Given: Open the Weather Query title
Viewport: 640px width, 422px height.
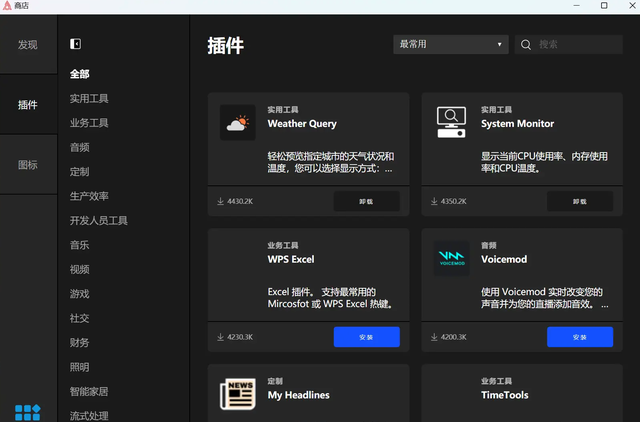Looking at the screenshot, I should (x=302, y=124).
